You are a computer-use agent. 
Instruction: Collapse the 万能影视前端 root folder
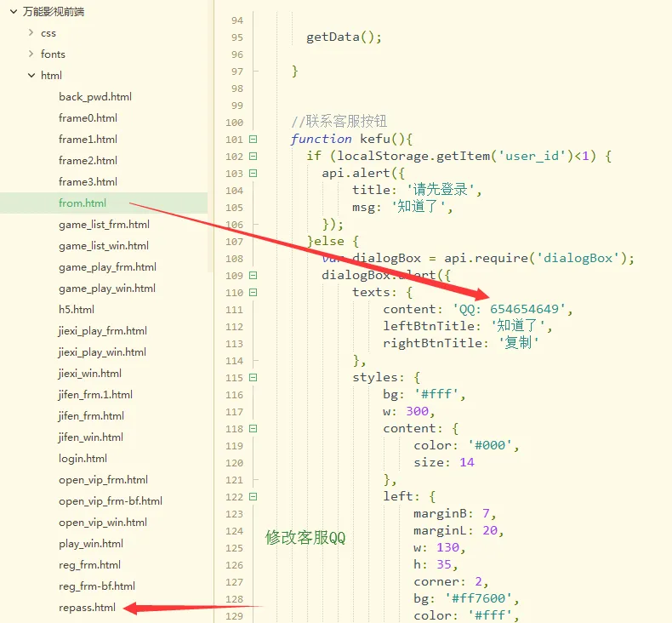14,12
